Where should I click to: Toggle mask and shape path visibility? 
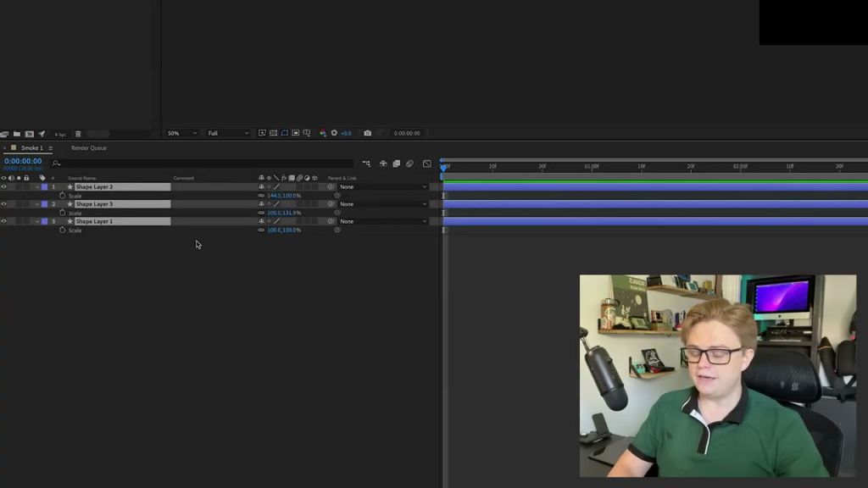(285, 133)
